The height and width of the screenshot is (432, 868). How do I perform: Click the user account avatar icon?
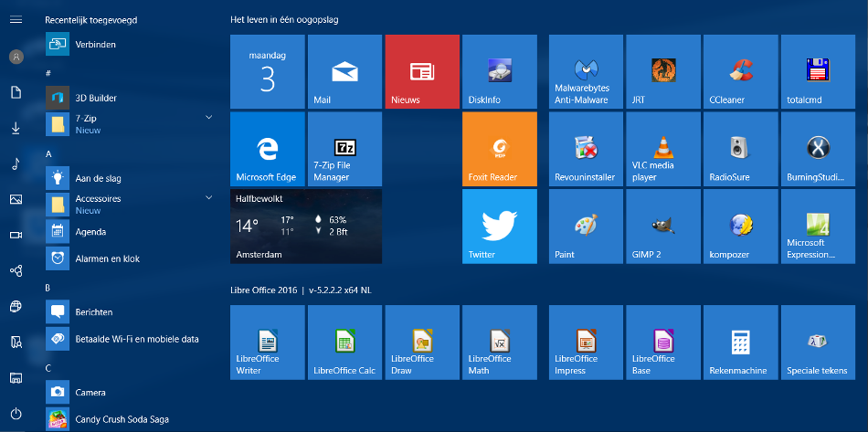(16, 57)
